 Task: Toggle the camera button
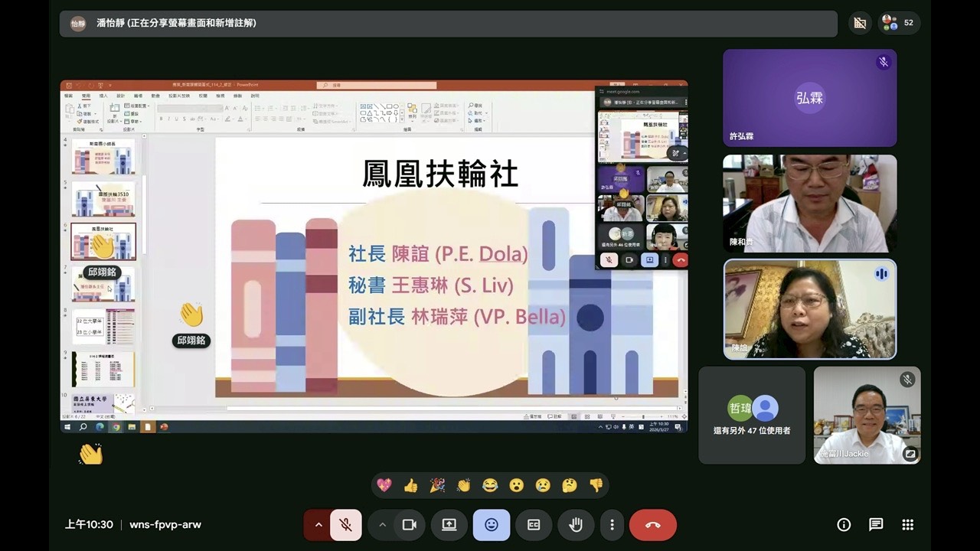409,525
